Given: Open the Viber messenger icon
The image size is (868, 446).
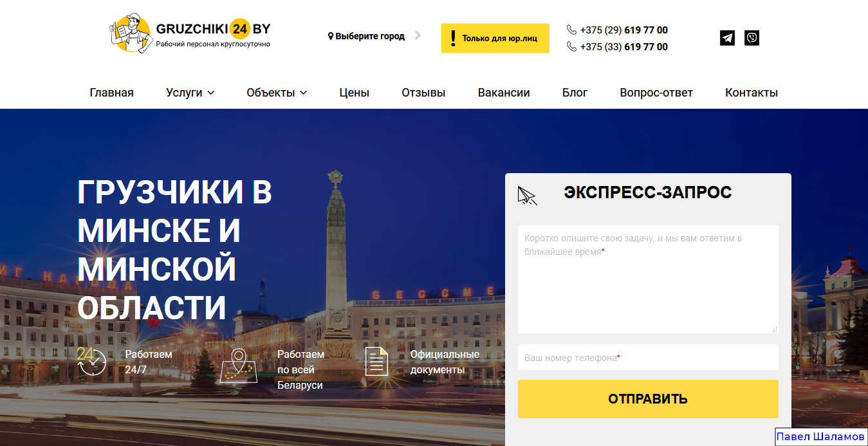Looking at the screenshot, I should coord(752,38).
